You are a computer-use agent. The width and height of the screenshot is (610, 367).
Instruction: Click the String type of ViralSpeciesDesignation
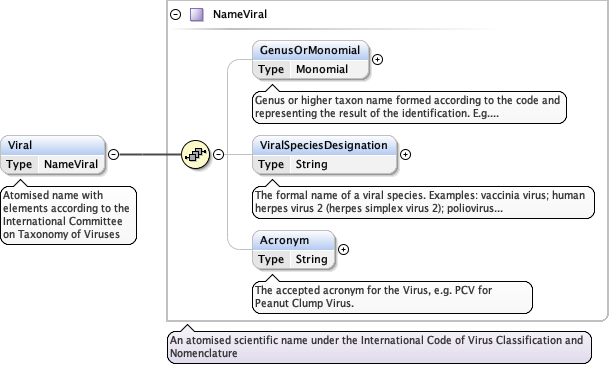pos(311,164)
